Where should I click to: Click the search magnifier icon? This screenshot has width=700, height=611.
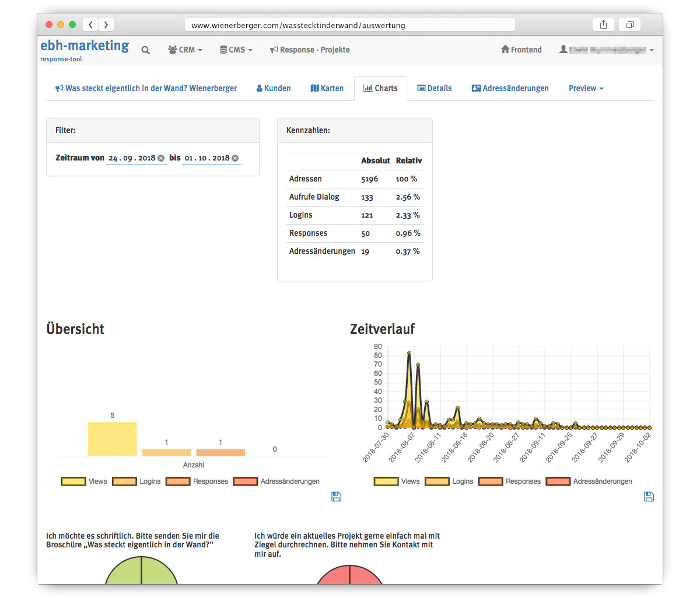coord(145,50)
